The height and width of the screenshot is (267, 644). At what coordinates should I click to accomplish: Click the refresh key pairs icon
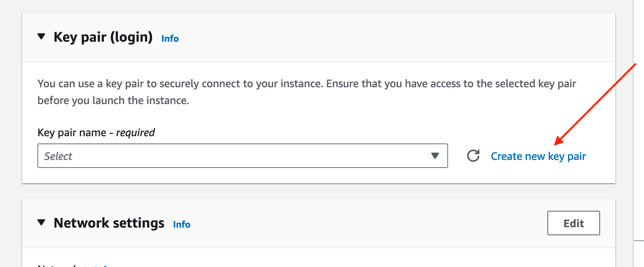click(473, 156)
